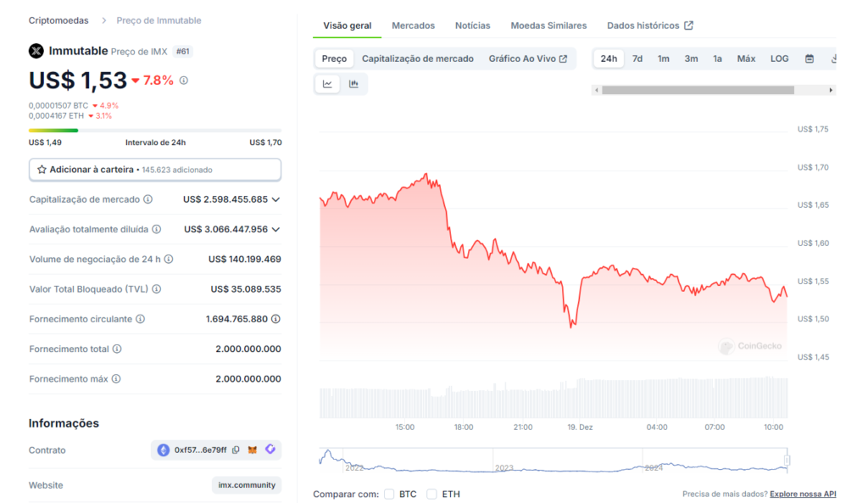This screenshot has height=503, width=868.
Task: Copy the contract address
Action: (x=236, y=450)
